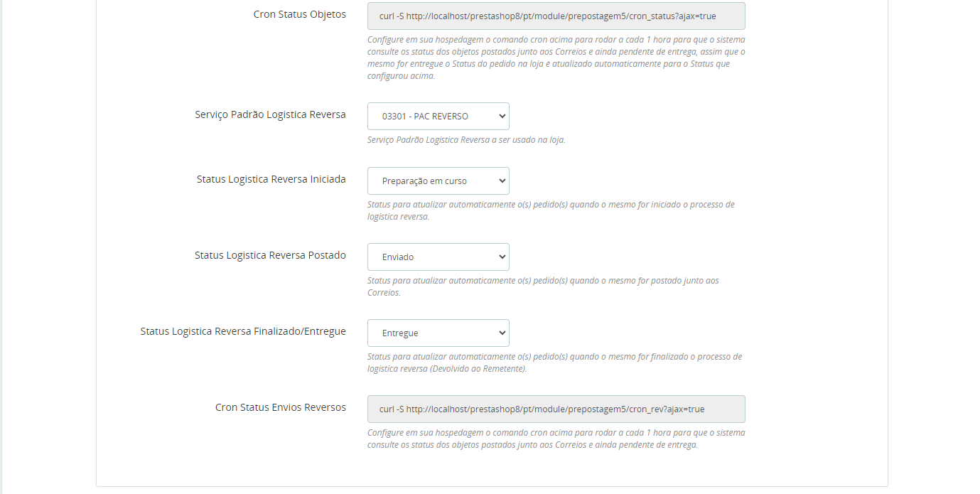The image size is (980, 494).
Task: Click the Status Logistica Reversa Iniciada label
Action: 271,179
